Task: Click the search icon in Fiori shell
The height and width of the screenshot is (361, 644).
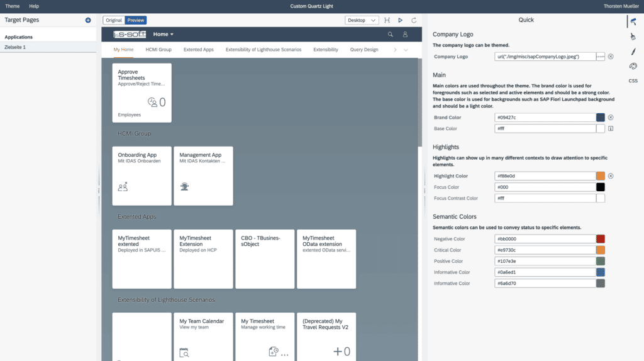Action: point(390,35)
